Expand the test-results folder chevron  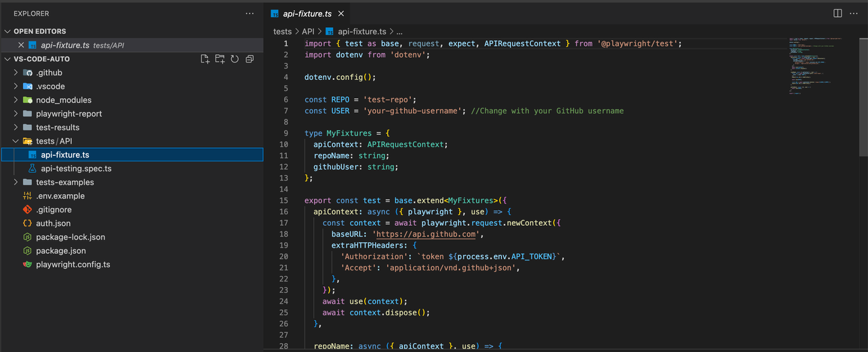(16, 128)
